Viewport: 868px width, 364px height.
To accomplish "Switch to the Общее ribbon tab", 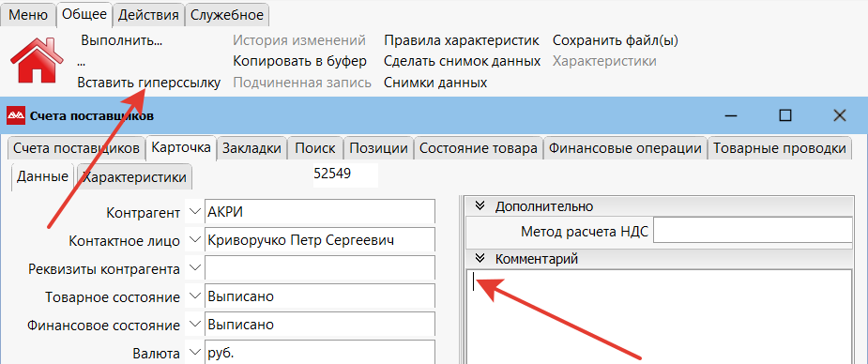I will (x=84, y=14).
